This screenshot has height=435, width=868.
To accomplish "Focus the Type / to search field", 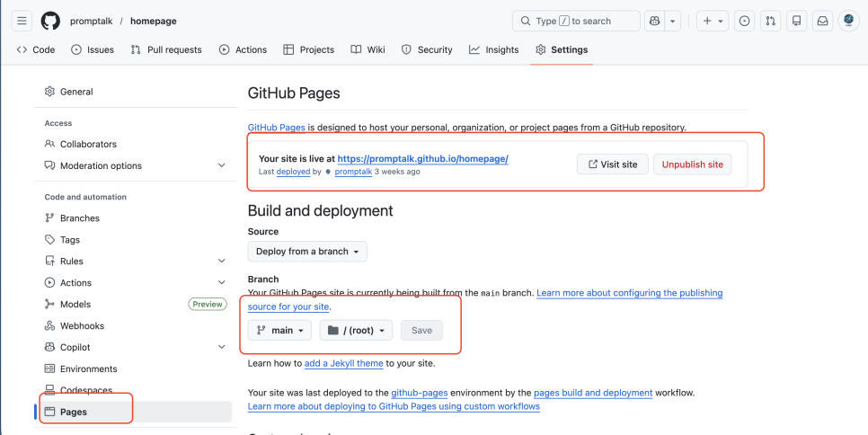I will (576, 21).
